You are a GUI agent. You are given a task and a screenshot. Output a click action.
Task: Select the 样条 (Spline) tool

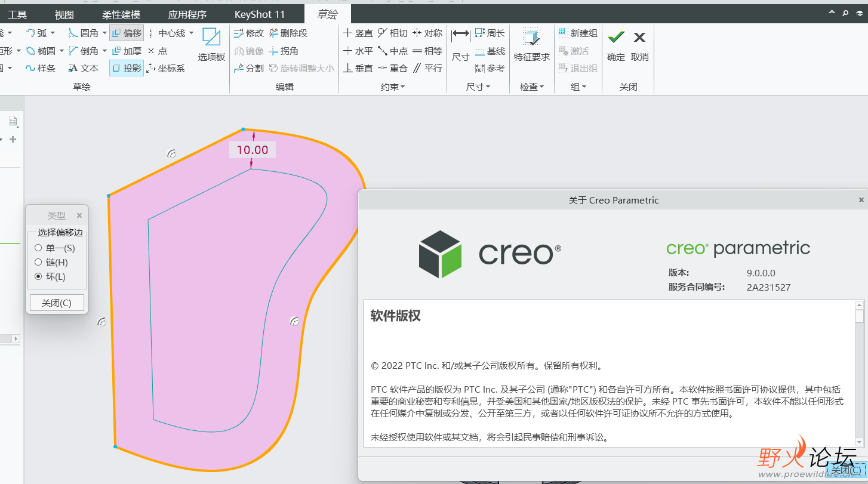coord(41,69)
